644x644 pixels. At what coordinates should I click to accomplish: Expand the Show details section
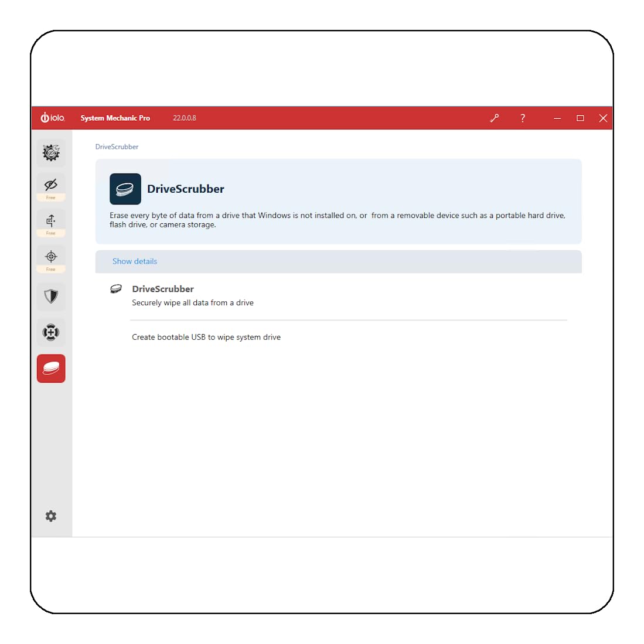pyautogui.click(x=135, y=261)
